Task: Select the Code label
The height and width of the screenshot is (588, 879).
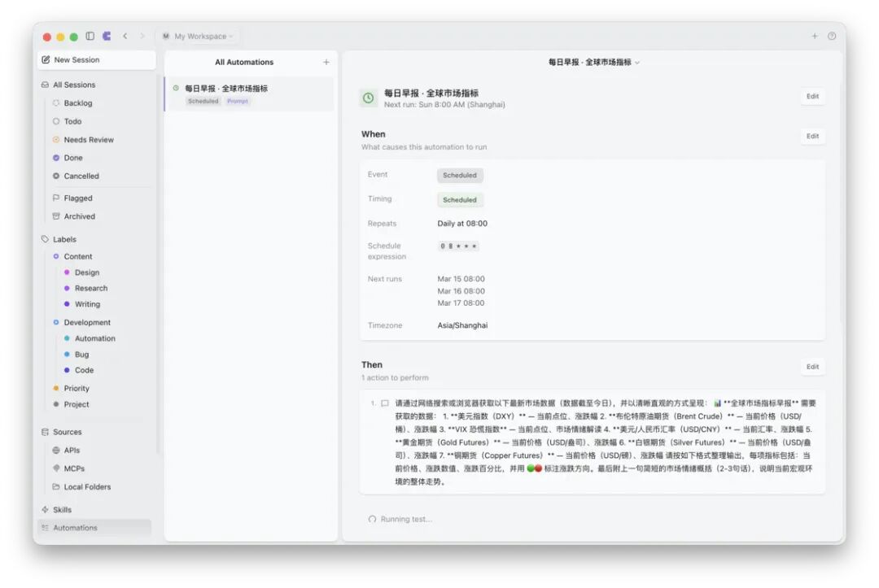Action: (x=84, y=370)
